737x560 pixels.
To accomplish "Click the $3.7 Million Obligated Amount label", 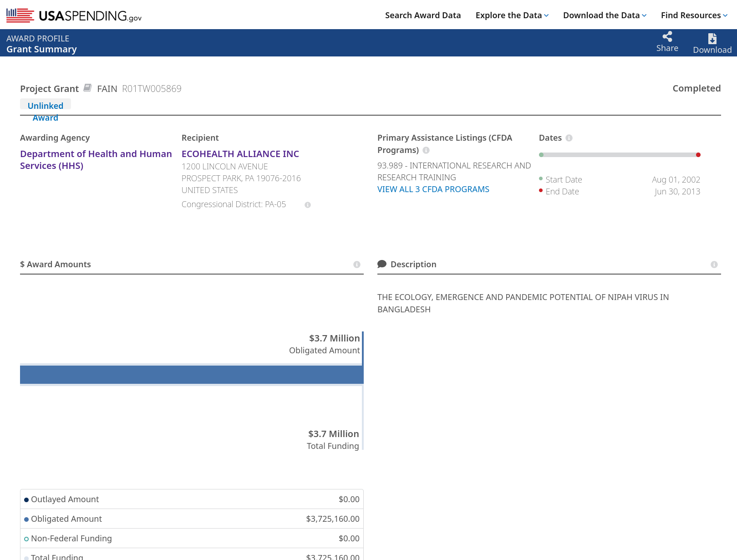I will point(325,344).
